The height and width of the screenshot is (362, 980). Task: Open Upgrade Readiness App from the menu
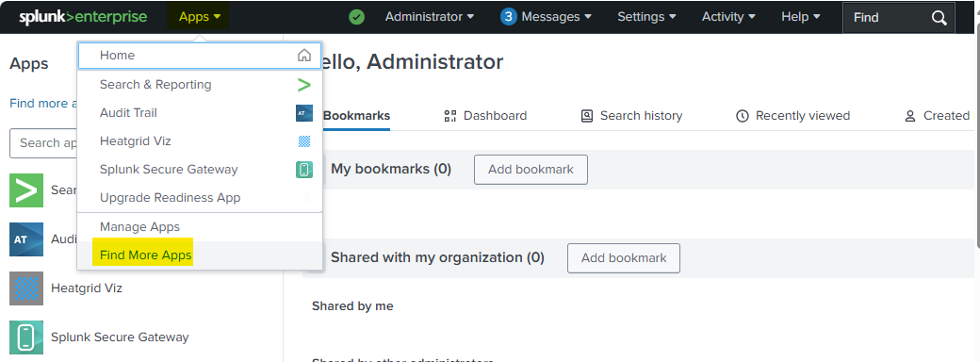(200, 198)
